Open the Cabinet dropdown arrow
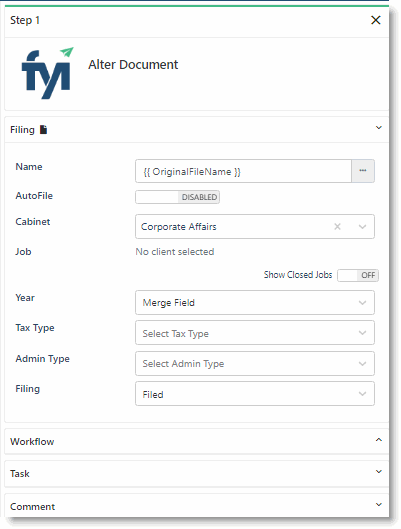Image resolution: width=401 pixels, height=529 pixels. (363, 227)
